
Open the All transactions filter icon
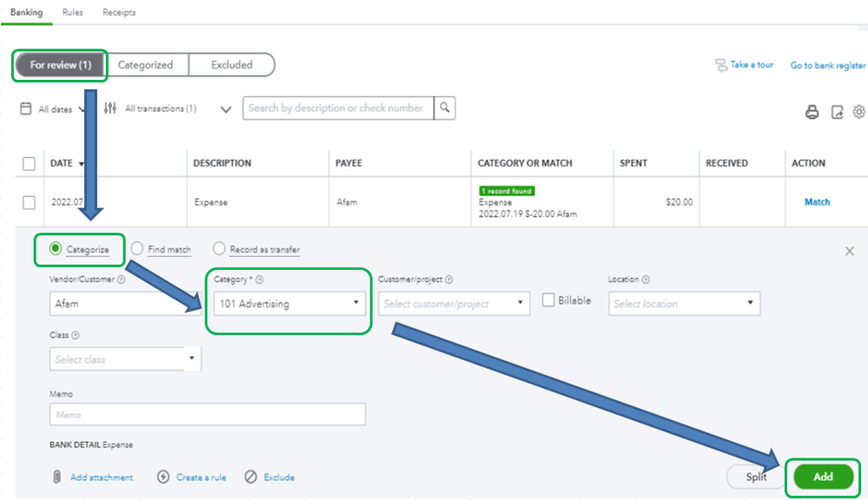pos(110,108)
